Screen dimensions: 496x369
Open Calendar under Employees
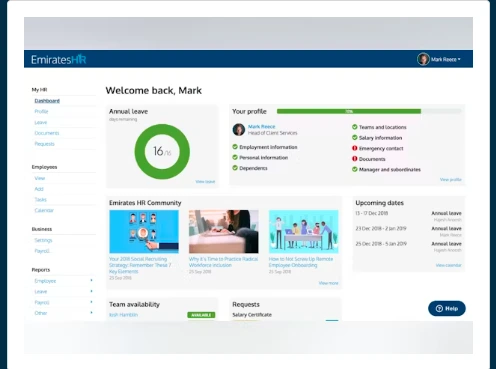pos(44,210)
